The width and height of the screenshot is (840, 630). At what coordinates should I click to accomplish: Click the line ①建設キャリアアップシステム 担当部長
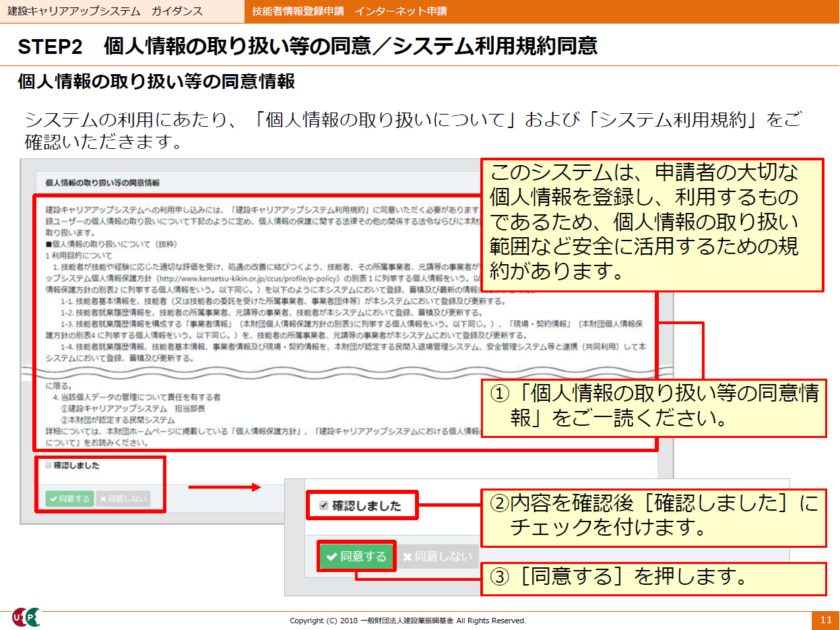(133, 408)
